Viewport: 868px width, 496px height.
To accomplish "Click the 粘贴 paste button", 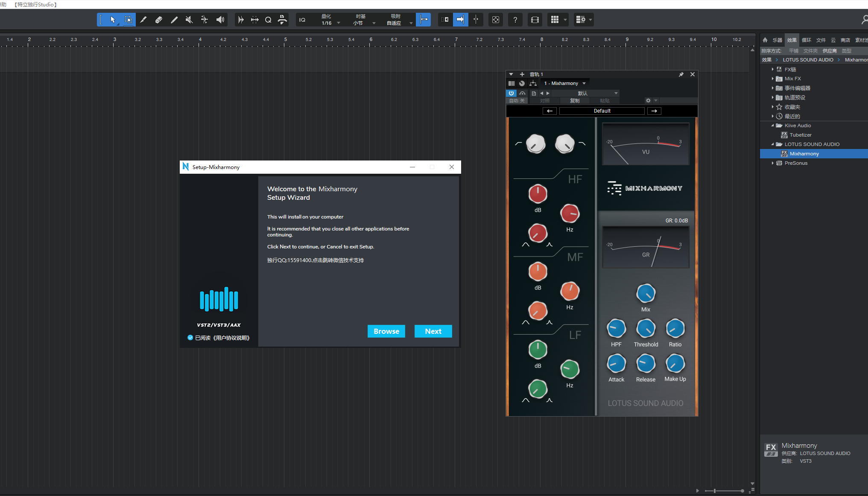I will point(604,101).
